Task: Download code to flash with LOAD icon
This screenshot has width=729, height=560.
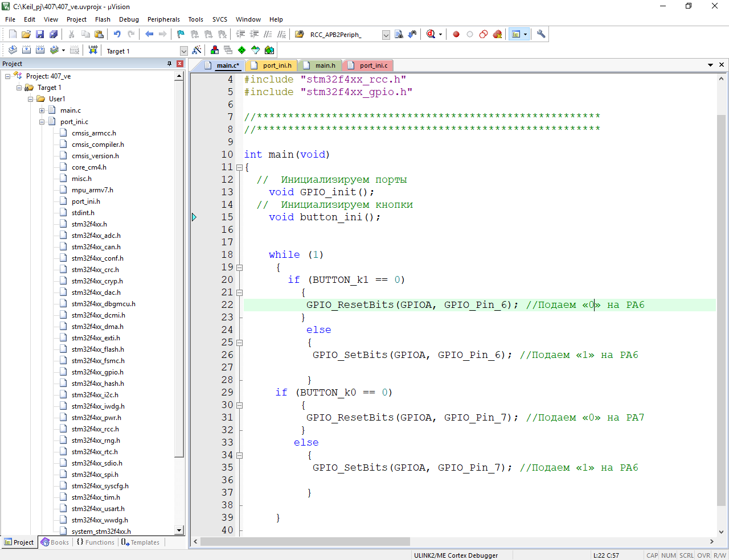Action: click(x=93, y=50)
